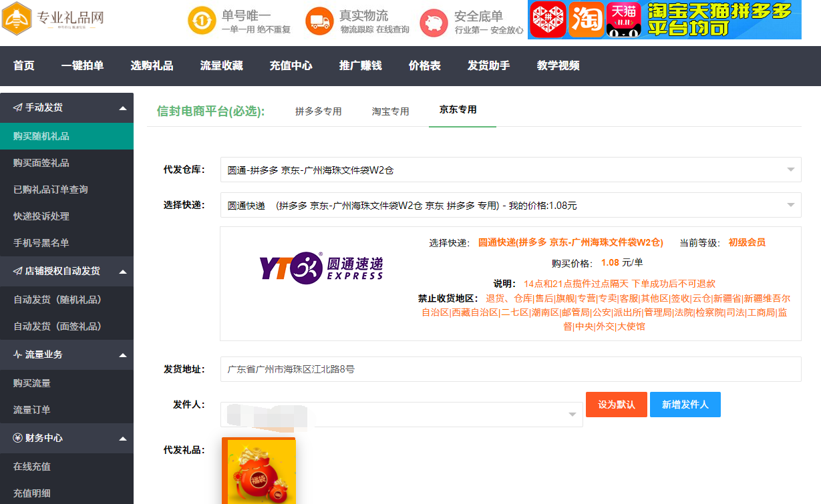The width and height of the screenshot is (821, 504).
Task: Click the 淘宝天猫拼多多平台均可 banner text
Action: tap(718, 20)
